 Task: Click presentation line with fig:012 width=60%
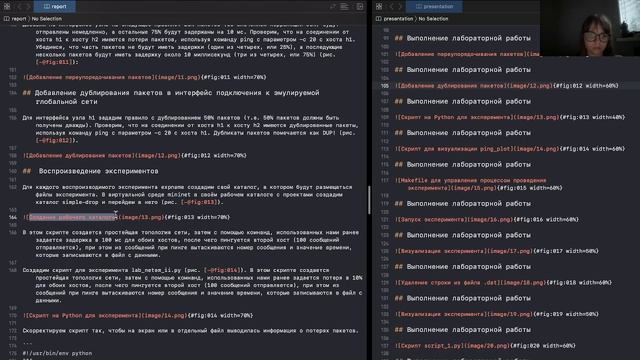coord(507,86)
